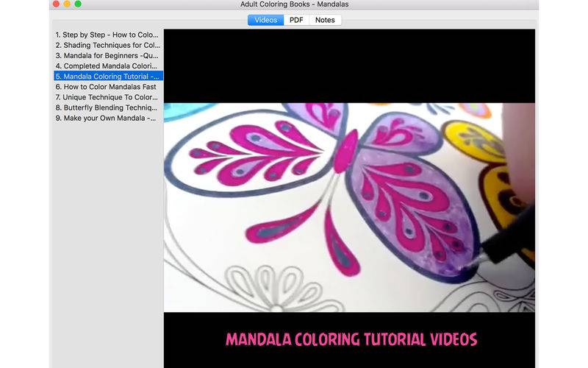Open the Notes tab
The height and width of the screenshot is (368, 588).
(x=325, y=20)
